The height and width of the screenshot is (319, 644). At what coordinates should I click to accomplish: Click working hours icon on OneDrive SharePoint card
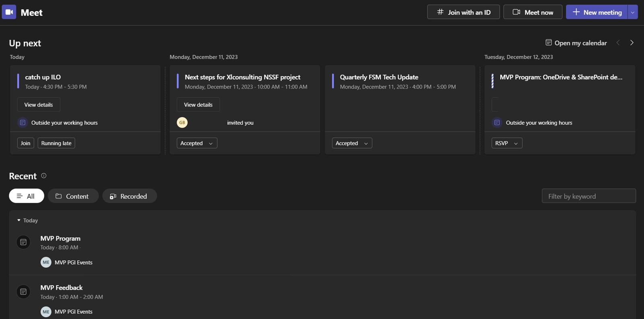coord(497,122)
